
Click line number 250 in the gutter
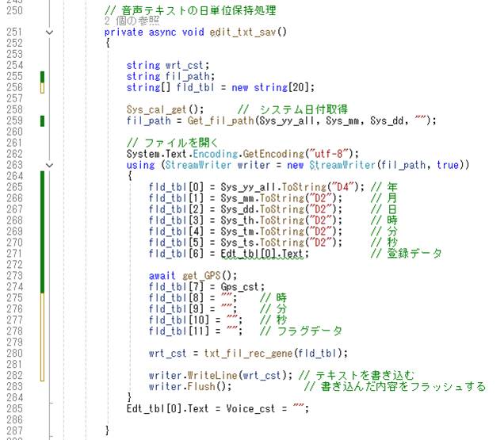(x=14, y=10)
